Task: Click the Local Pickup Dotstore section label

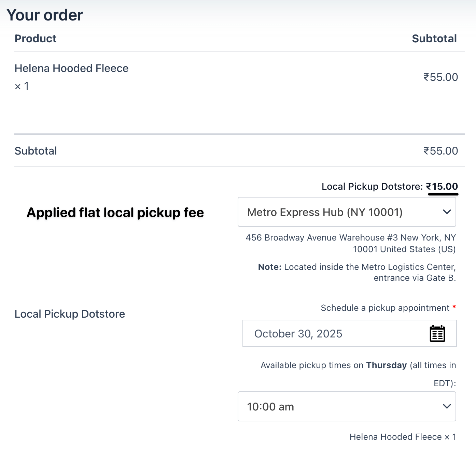Action: pos(70,314)
